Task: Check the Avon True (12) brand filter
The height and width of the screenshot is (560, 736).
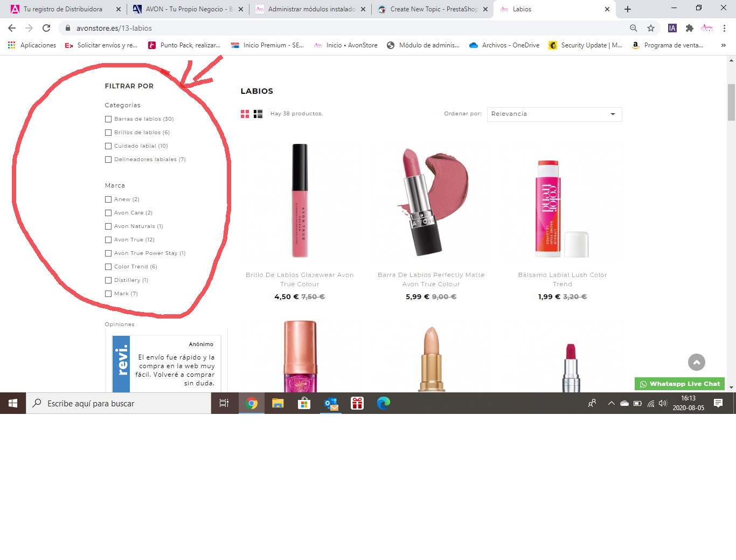Action: [108, 240]
